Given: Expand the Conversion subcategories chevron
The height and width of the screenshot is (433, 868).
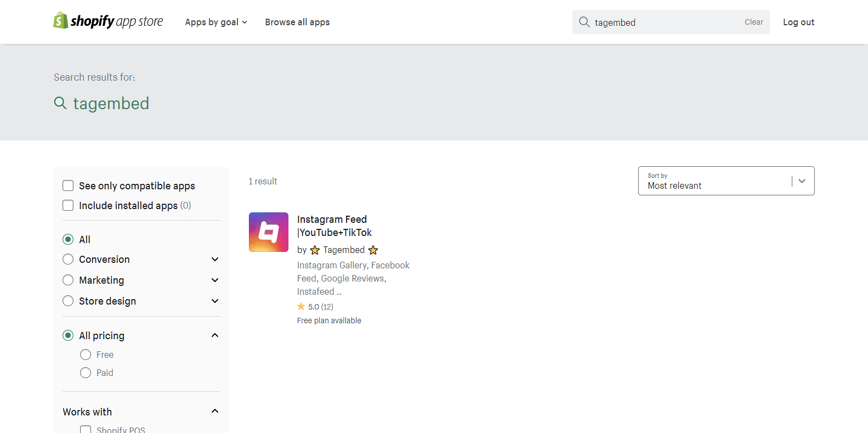Looking at the screenshot, I should click(215, 259).
